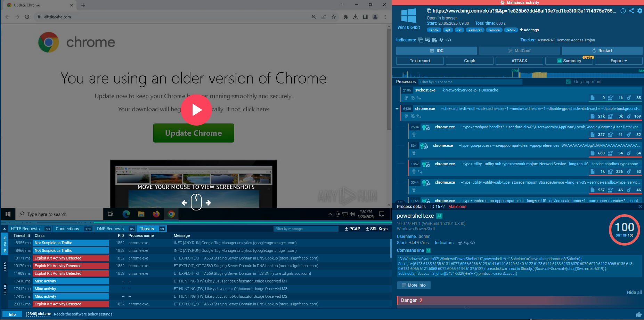Click the biohazard indicator icon beside Indicators
Image resolution: width=644 pixels, height=320 pixels.
[442, 40]
